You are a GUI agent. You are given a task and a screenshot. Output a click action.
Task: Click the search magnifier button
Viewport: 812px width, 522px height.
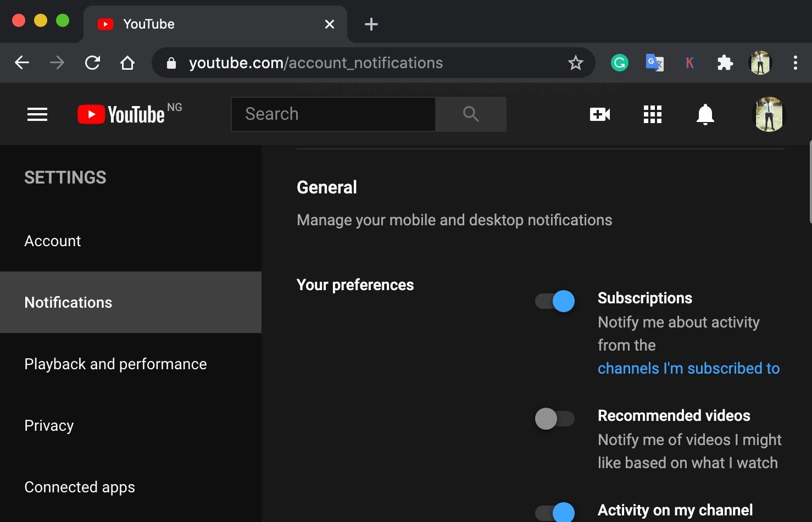click(471, 114)
